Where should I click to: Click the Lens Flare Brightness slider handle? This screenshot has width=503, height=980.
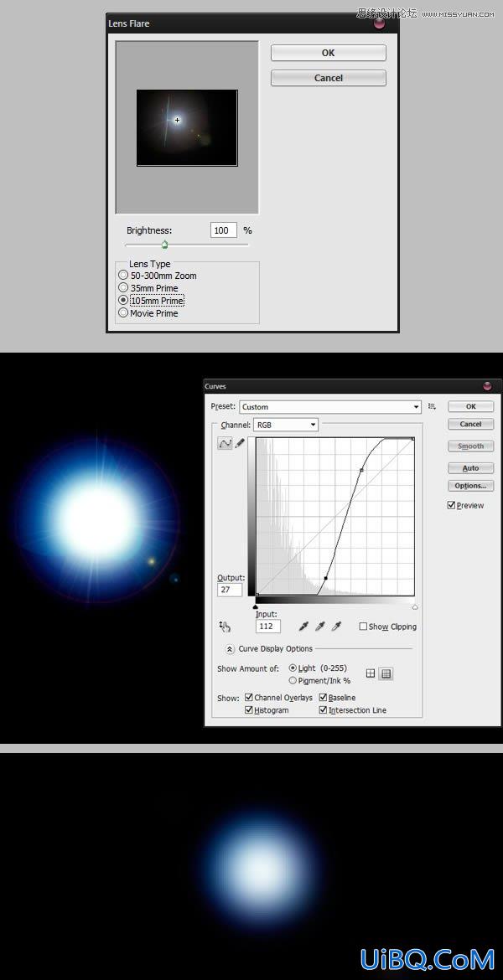(164, 245)
